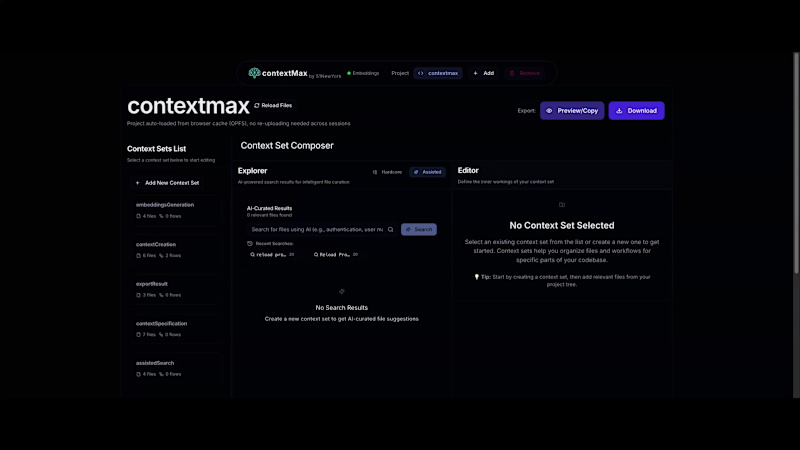Click the Recent Searches history icon
Viewport: 800px width, 450px height.
tap(250, 244)
